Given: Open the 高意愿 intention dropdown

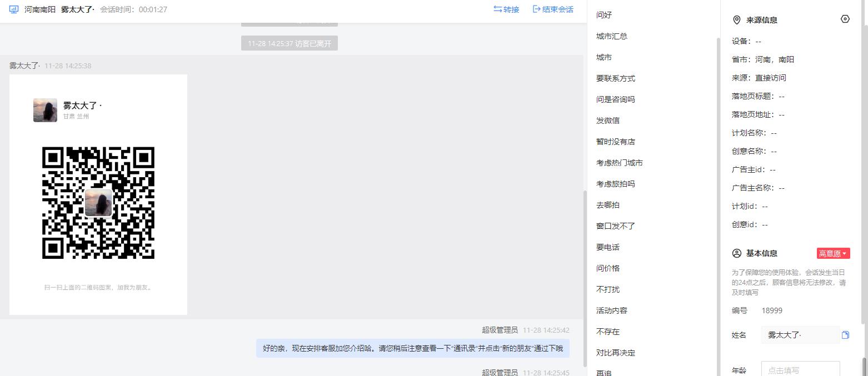Looking at the screenshot, I should tap(833, 253).
